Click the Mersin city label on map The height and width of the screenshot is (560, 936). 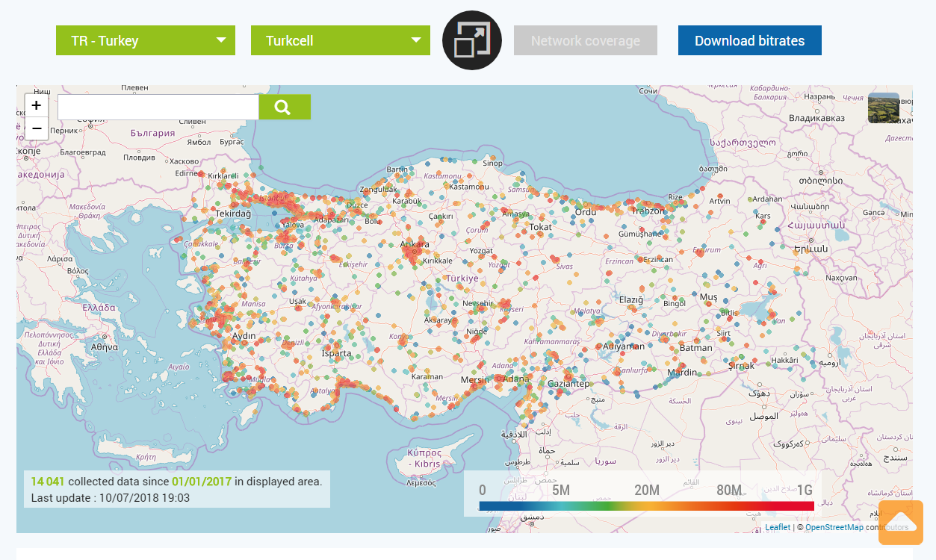(475, 379)
